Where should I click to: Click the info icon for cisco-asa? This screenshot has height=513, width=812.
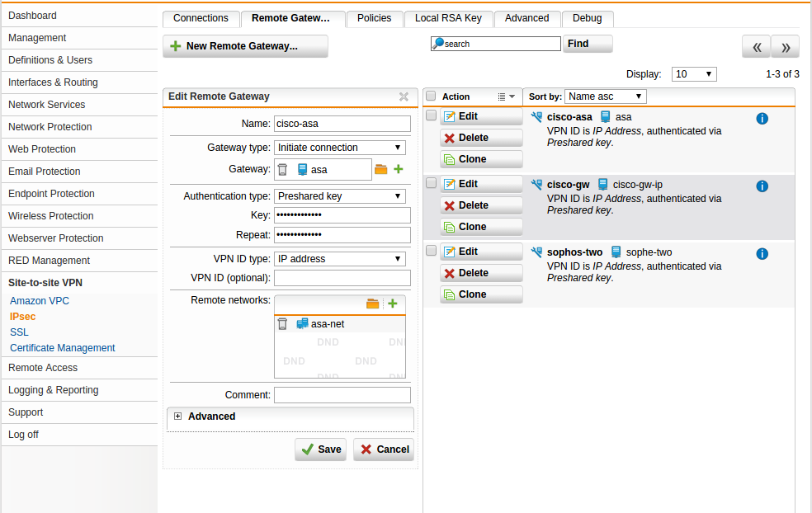pos(762,119)
